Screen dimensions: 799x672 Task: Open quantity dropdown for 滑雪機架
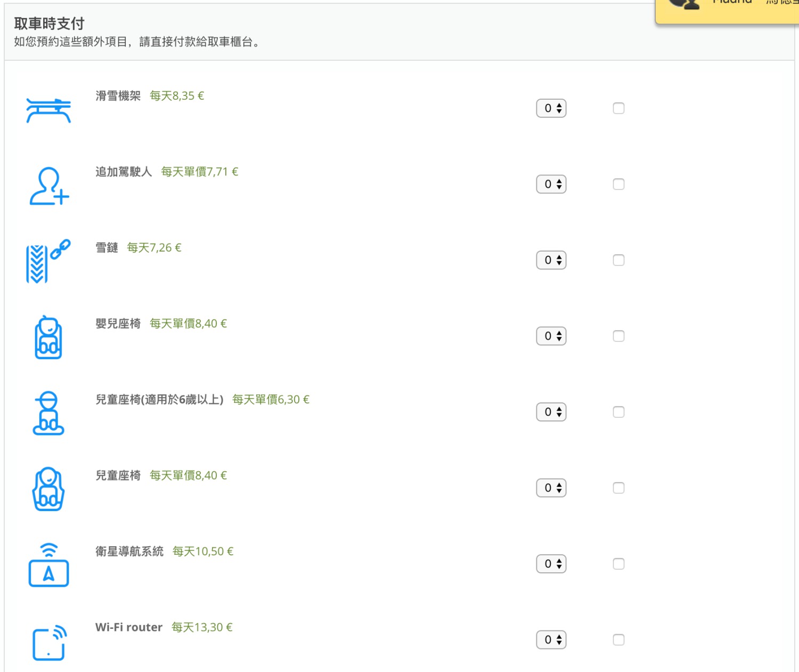coord(551,108)
